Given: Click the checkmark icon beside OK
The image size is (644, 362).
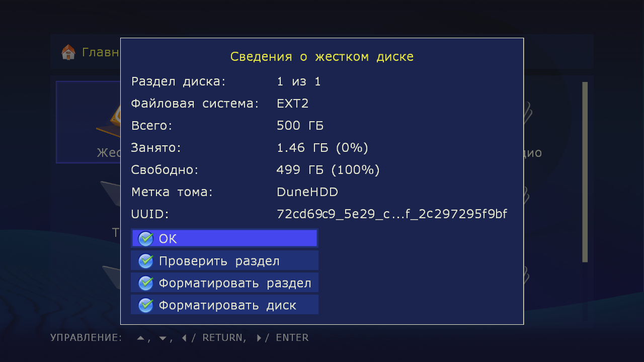Looking at the screenshot, I should click(x=145, y=239).
